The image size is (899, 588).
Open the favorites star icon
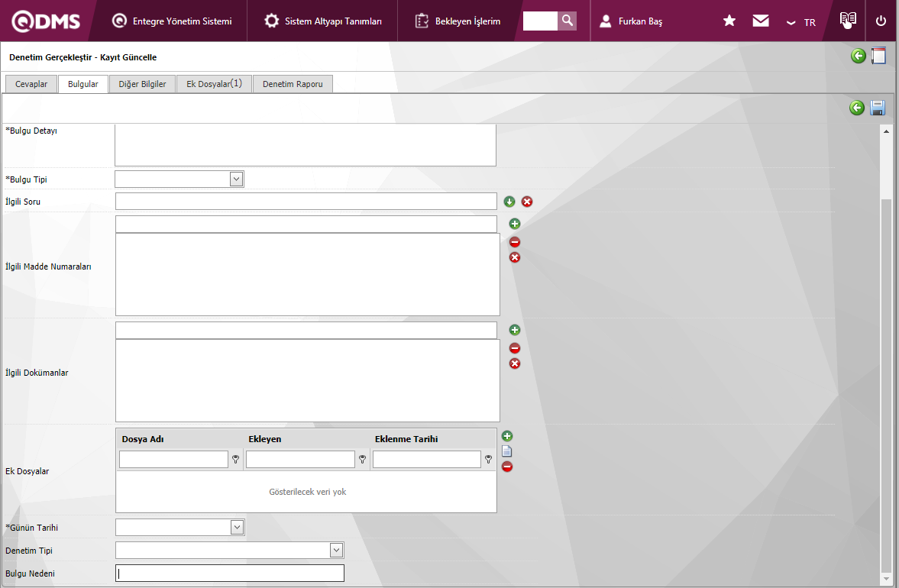pyautogui.click(x=729, y=21)
